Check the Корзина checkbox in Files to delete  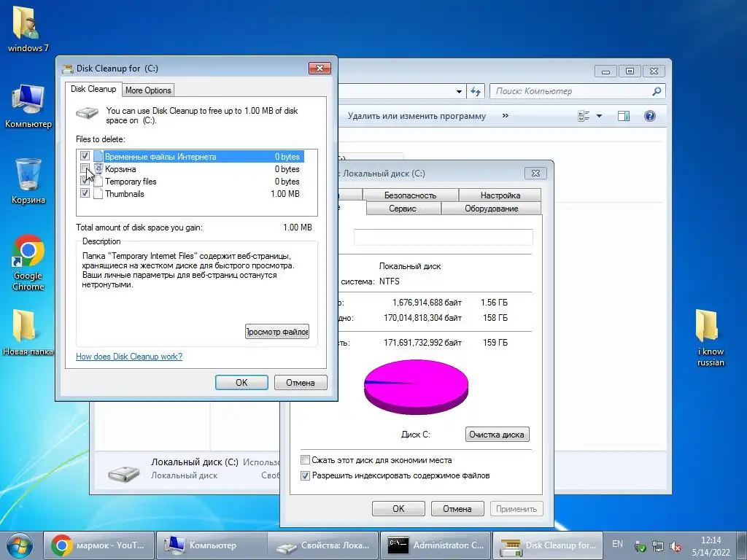pyautogui.click(x=85, y=168)
